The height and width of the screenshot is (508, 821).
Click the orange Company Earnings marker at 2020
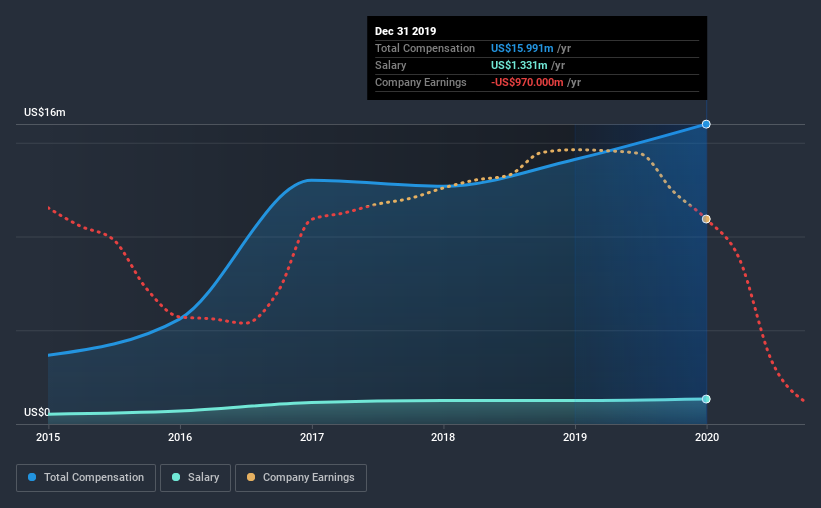click(x=706, y=219)
